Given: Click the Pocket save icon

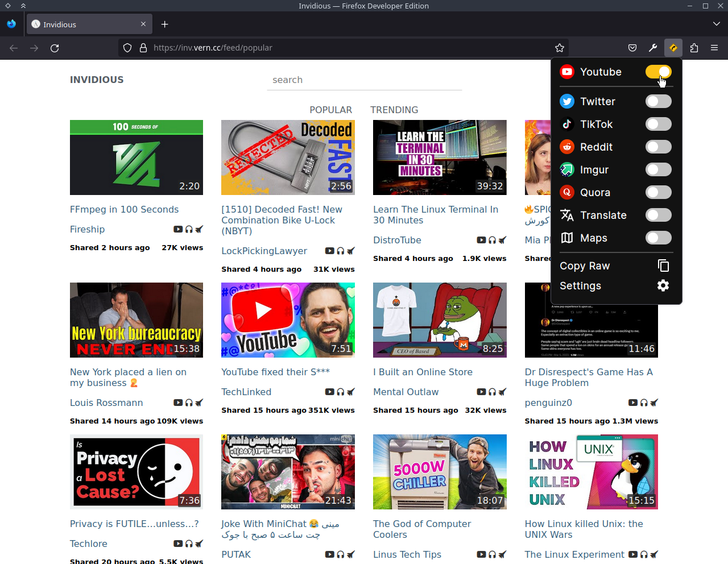Looking at the screenshot, I should click(x=632, y=48).
